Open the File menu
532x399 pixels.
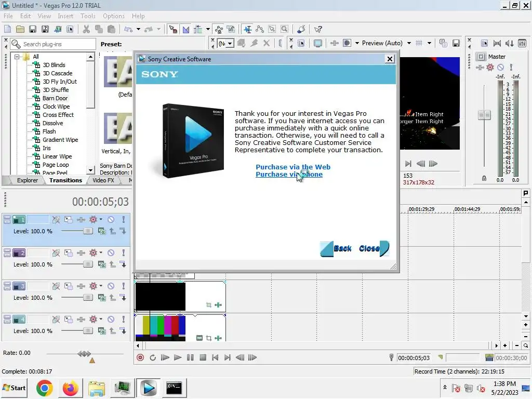click(x=8, y=16)
